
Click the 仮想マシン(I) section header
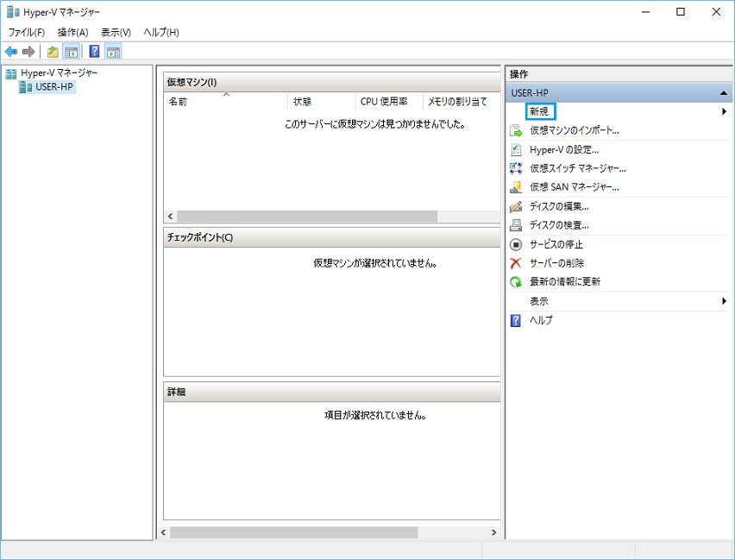pyautogui.click(x=332, y=82)
